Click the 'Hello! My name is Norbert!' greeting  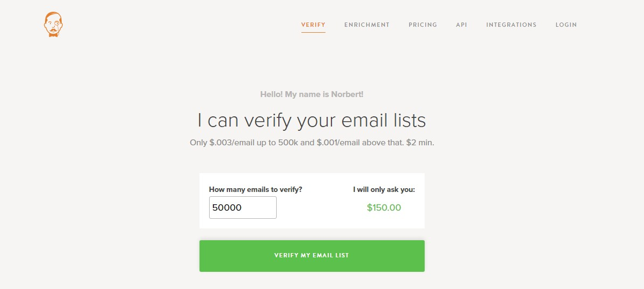click(x=312, y=94)
